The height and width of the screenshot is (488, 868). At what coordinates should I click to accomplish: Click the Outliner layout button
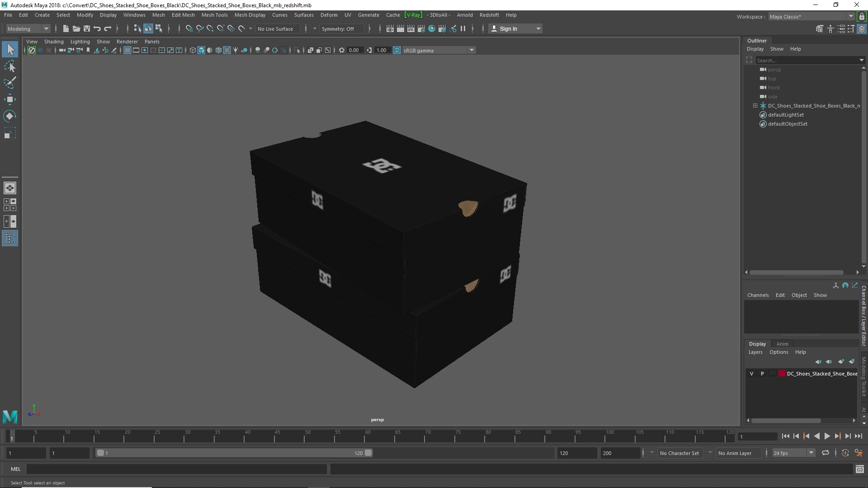pyautogui.click(x=10, y=238)
